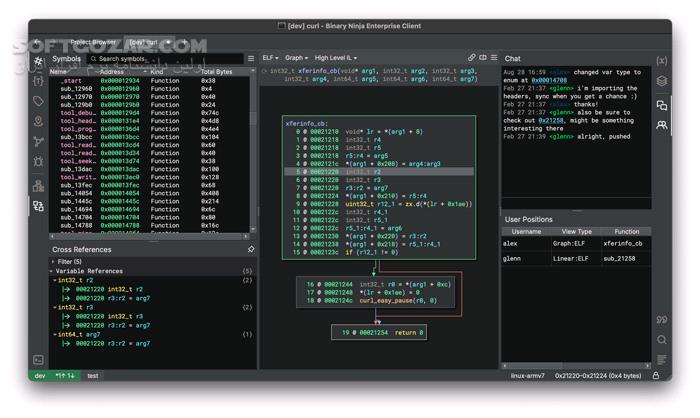Viewport: 700px width, 418px height.
Task: Select the sub_13bcc function row
Action: tap(149, 137)
